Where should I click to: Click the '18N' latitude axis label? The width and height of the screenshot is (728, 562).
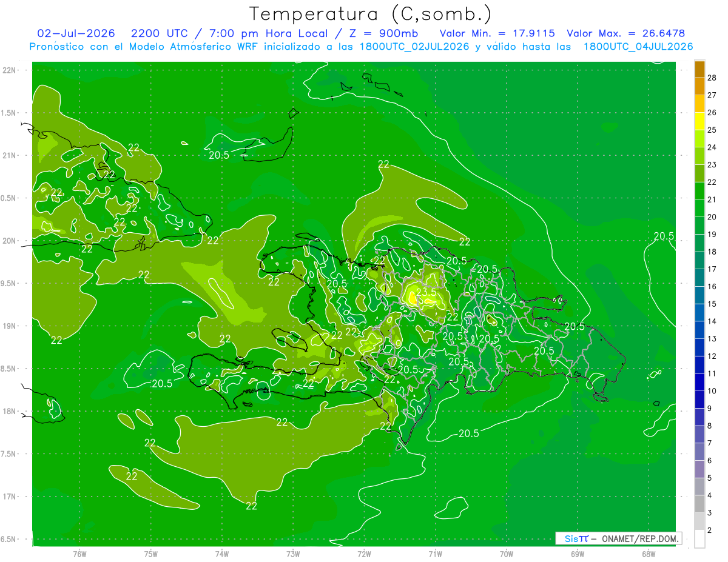tap(10, 411)
